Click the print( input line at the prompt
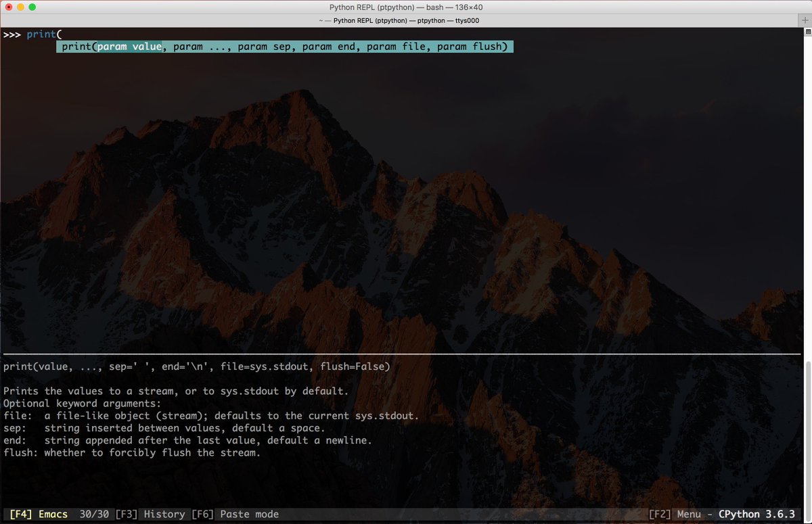Screen dimensions: 812x524 coord(45,34)
